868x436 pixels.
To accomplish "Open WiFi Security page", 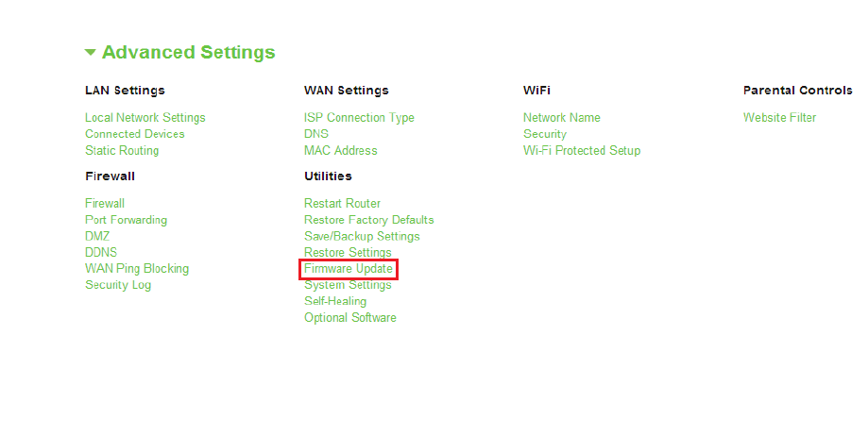I will click(545, 134).
